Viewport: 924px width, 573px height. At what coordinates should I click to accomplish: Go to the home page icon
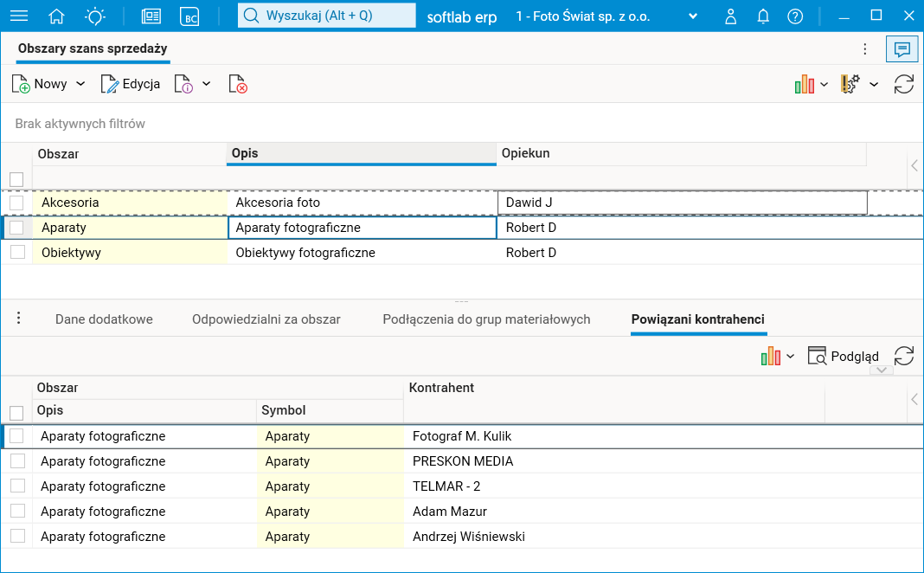pos(57,16)
